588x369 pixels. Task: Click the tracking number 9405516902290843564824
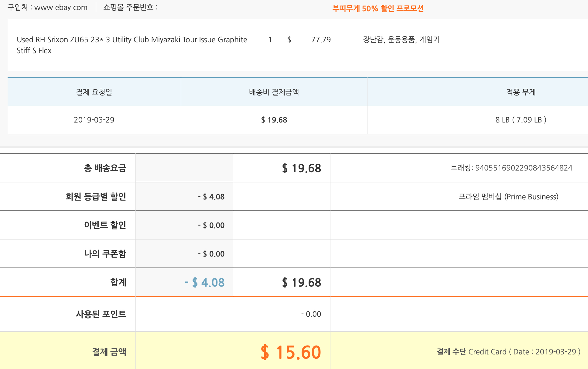[x=523, y=168]
